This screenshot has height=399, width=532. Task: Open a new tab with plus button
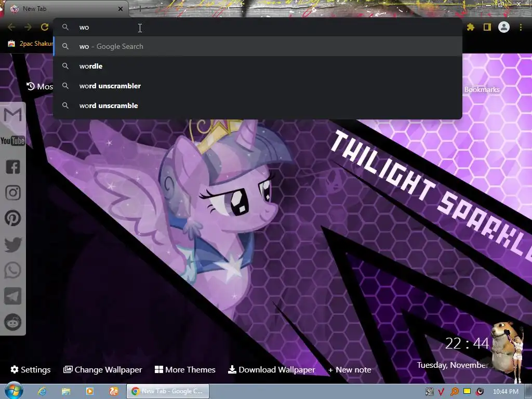140,9
